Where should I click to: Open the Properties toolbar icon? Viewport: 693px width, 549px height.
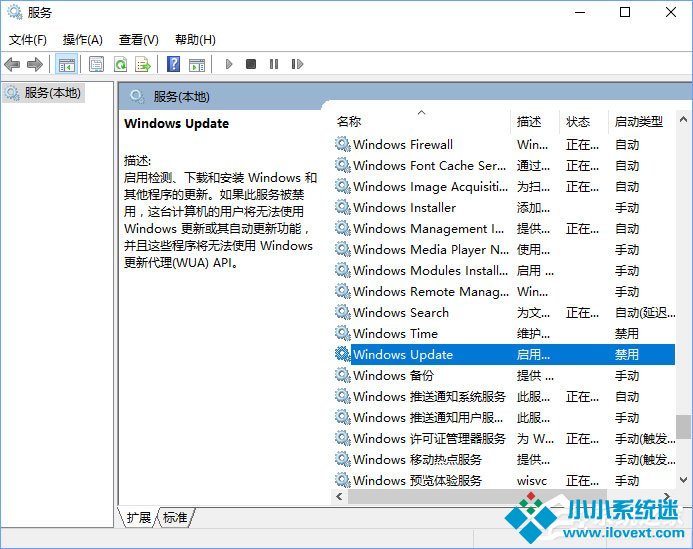coord(96,65)
